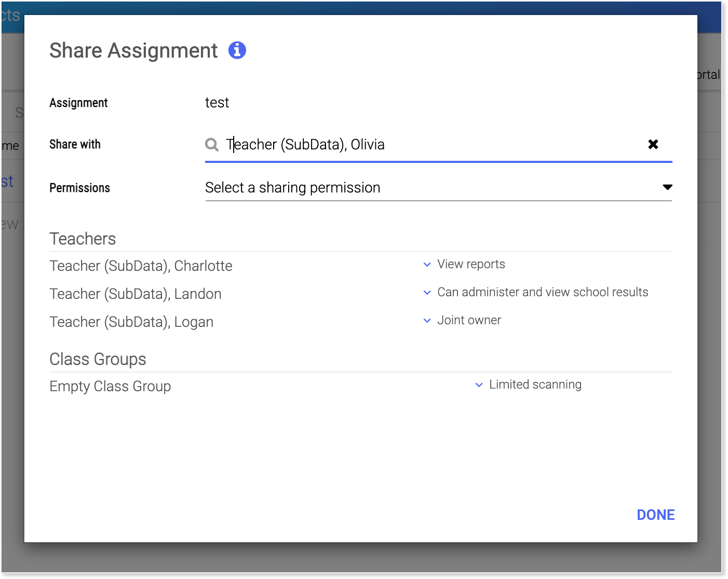Click the magnifier search icon in Share with

point(212,145)
